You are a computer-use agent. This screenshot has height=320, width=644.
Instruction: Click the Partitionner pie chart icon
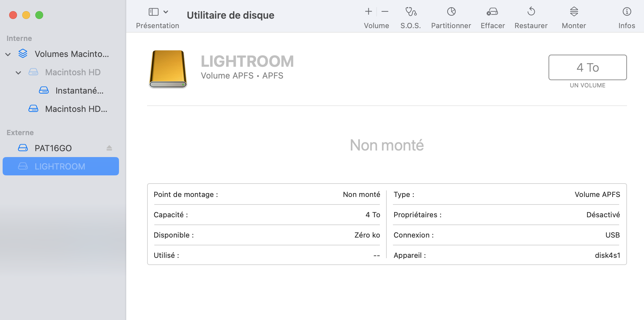(451, 11)
